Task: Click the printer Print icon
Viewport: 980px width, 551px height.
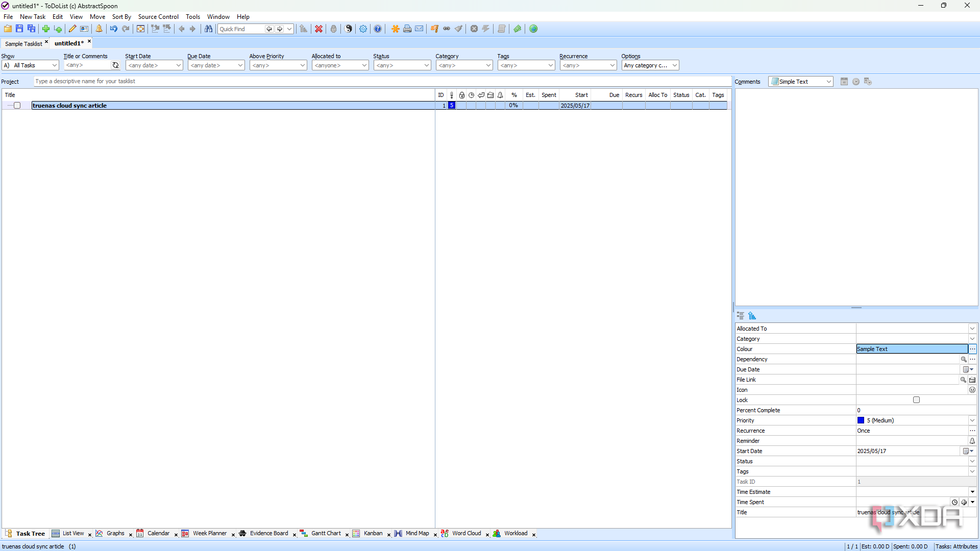Action: pos(407,29)
